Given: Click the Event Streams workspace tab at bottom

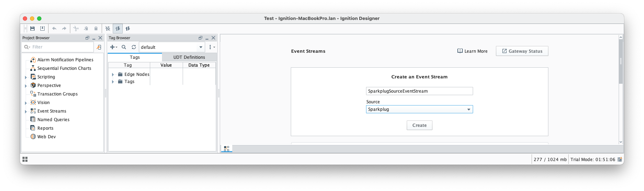Looking at the screenshot, I should [x=227, y=149].
